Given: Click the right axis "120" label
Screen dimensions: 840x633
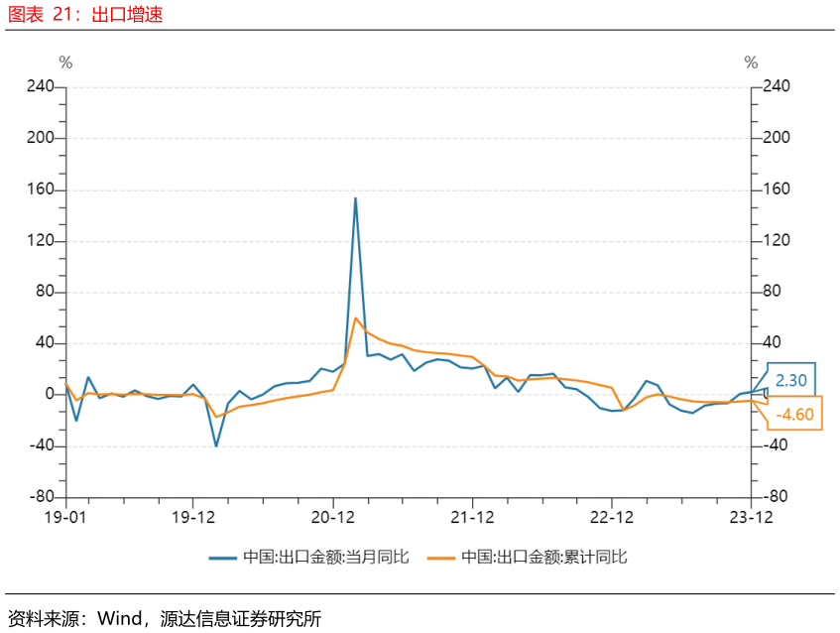Looking at the screenshot, I should (x=777, y=240).
